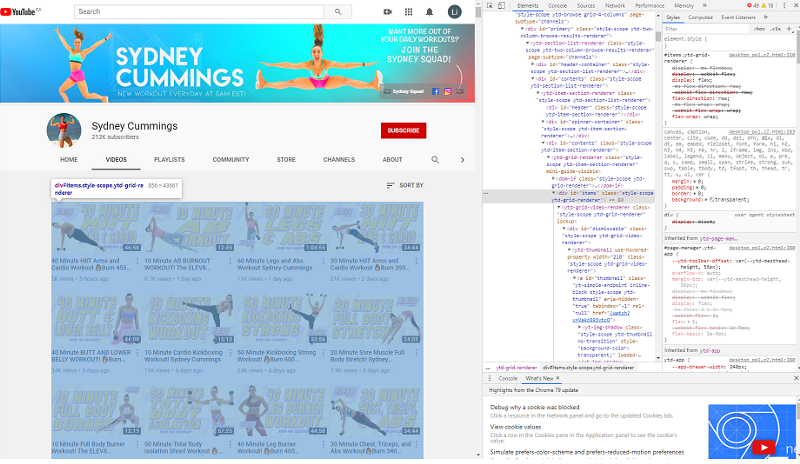The image size is (800, 464).
Task: Open the COMMUNITY channel tab
Action: pos(231,160)
